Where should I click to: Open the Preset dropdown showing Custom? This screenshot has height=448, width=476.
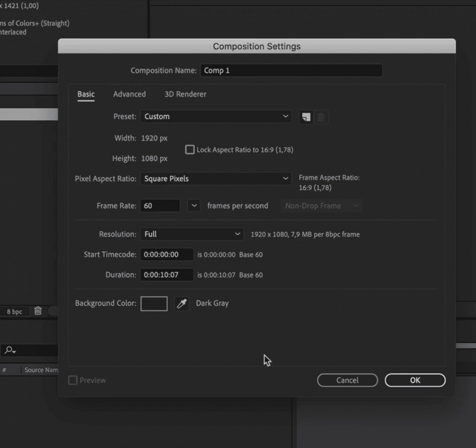pos(216,117)
